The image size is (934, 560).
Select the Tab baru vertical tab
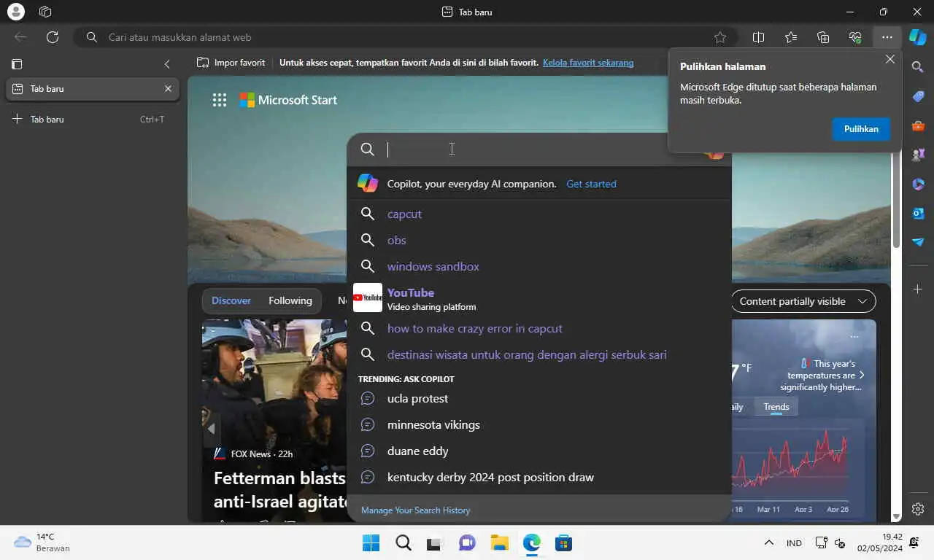pos(91,88)
